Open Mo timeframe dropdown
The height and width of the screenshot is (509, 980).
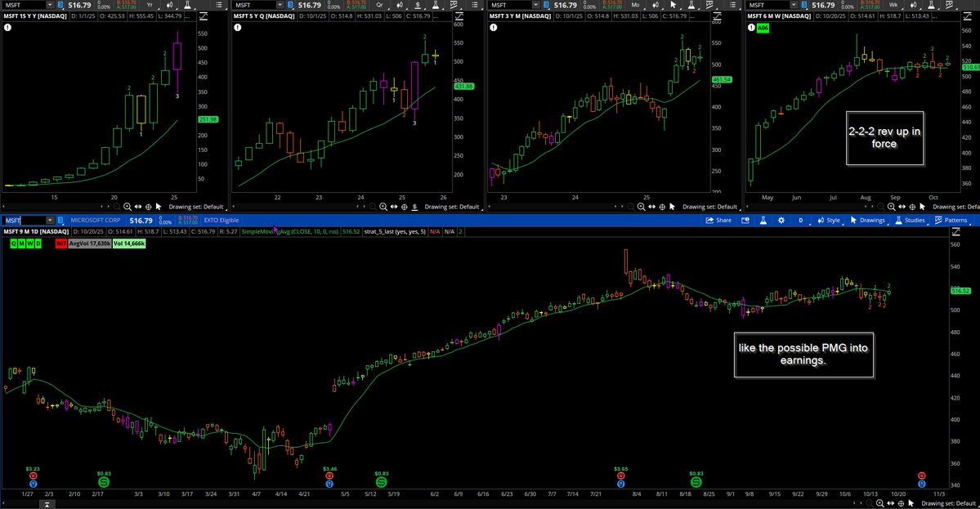(636, 5)
